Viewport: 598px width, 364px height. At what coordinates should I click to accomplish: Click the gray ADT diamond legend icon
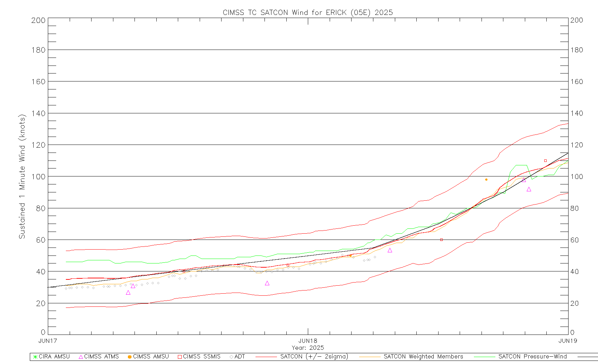click(231, 357)
